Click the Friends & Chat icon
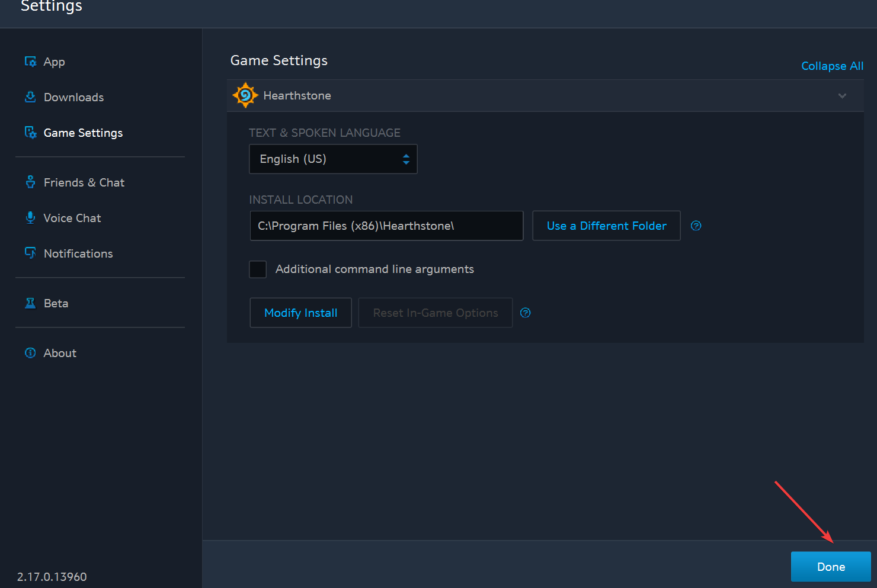The width and height of the screenshot is (877, 588). 30,182
